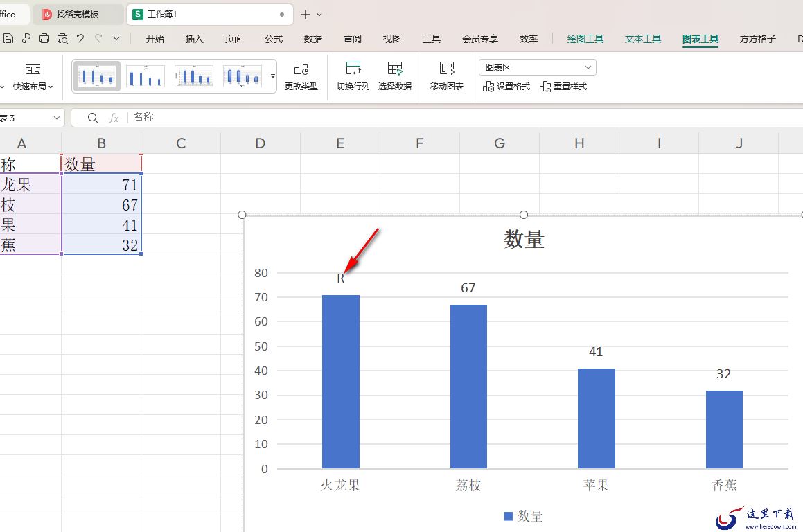Screen dimensions: 803x532
Task: Open the Name Box dropdown arrow
Action: [x=57, y=118]
